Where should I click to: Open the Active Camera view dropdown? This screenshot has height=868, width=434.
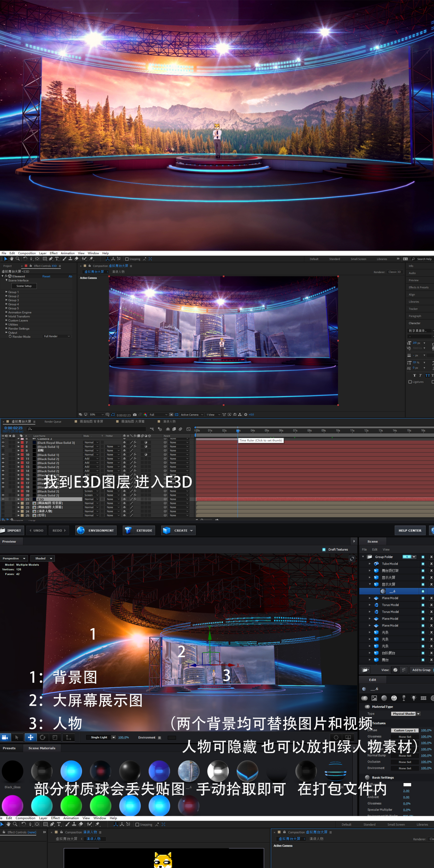[x=192, y=415]
